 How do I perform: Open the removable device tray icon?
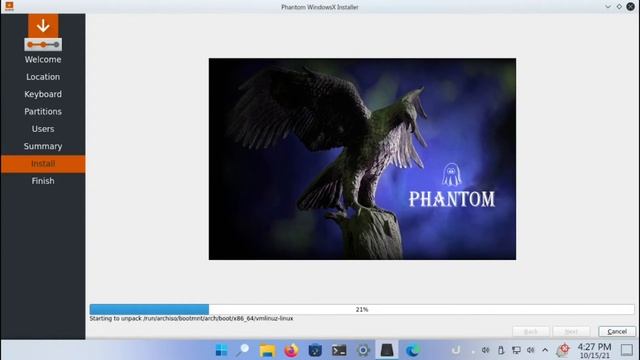point(501,350)
